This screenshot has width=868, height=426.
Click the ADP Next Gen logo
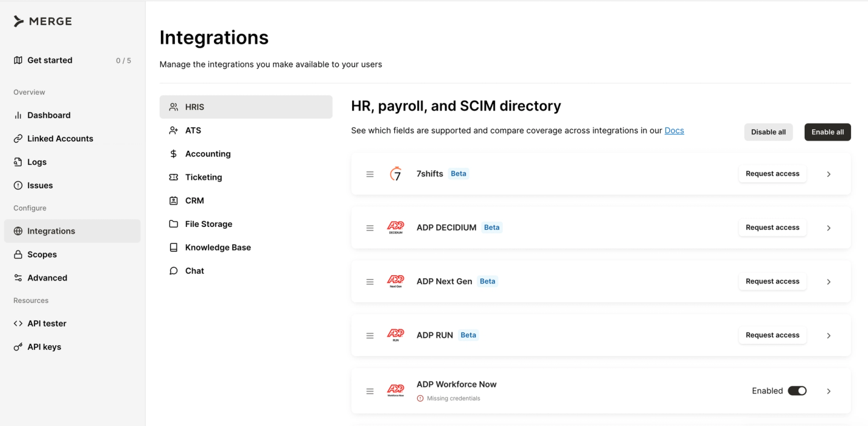click(395, 281)
